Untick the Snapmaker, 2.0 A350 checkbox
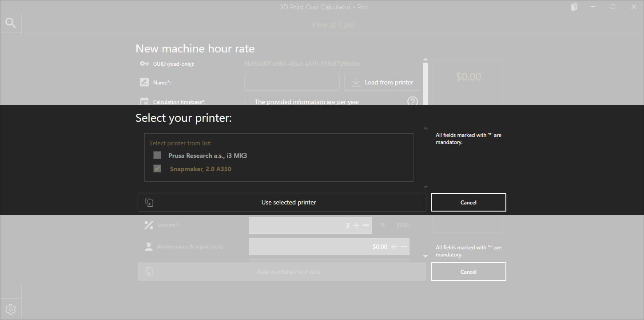This screenshot has height=320, width=644. pyautogui.click(x=157, y=168)
